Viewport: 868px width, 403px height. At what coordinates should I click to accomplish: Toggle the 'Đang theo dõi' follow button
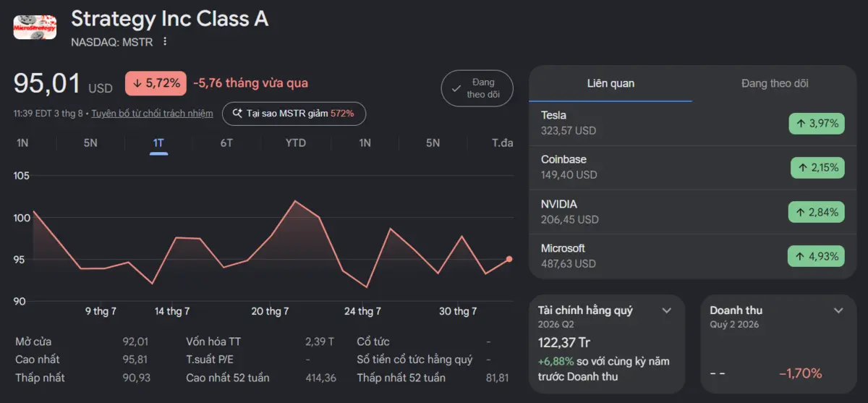pos(477,88)
